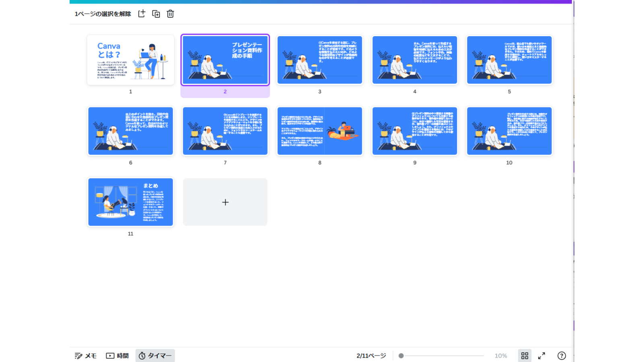Toggle the grid view icon
The image size is (644, 362).
(x=524, y=356)
